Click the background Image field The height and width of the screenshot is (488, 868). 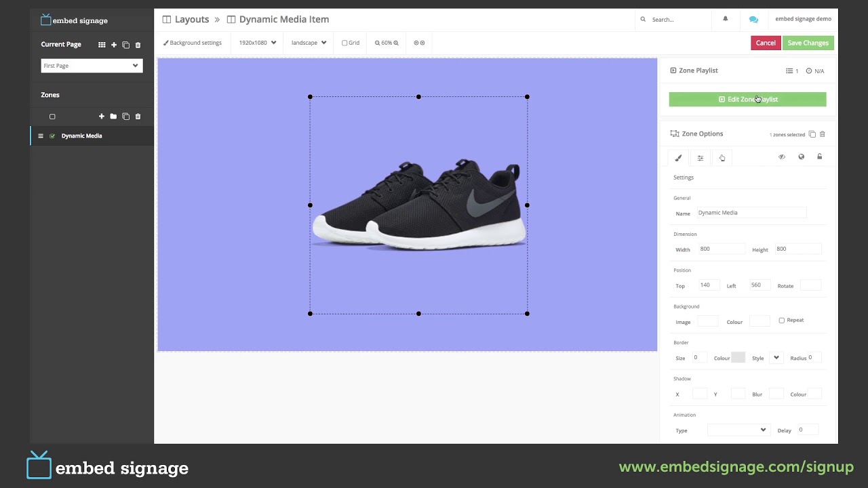[x=708, y=321]
